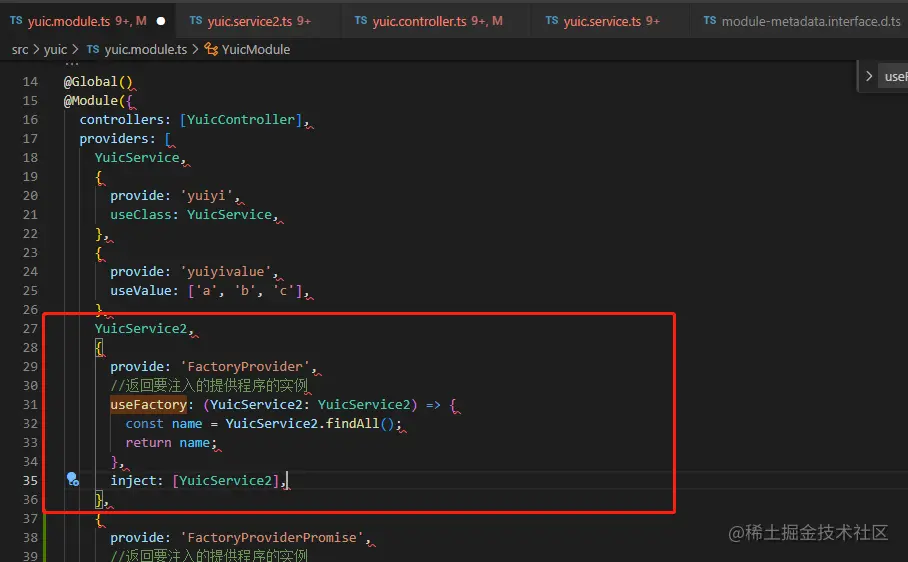Image resolution: width=908 pixels, height=562 pixels.
Task: Click YuicService2 on line 27
Action: pos(141,329)
